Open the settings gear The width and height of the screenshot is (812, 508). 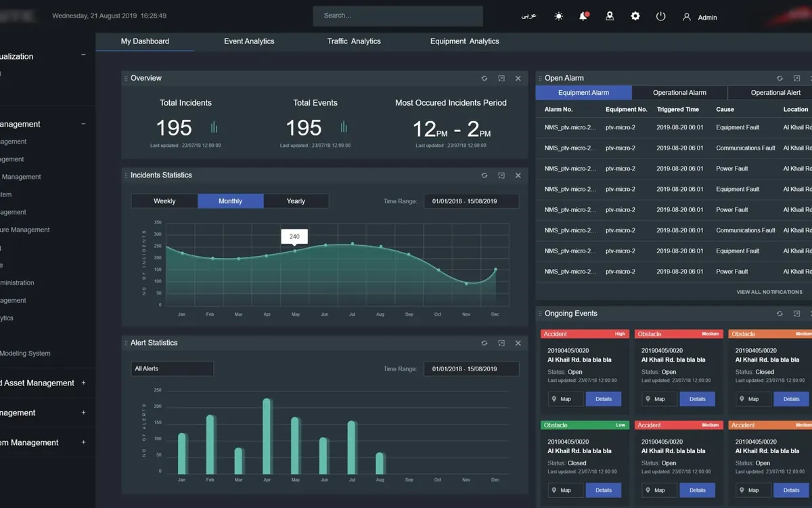click(635, 16)
